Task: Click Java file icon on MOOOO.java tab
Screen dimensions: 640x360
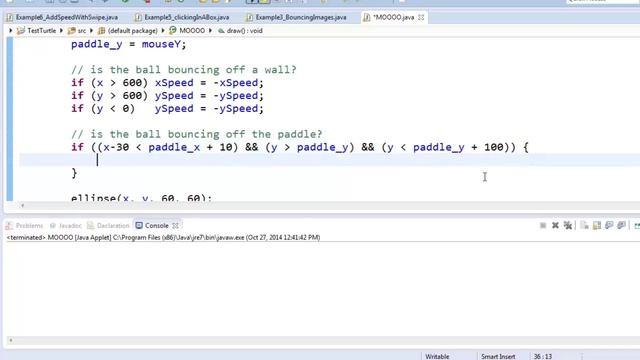Action: point(367,17)
